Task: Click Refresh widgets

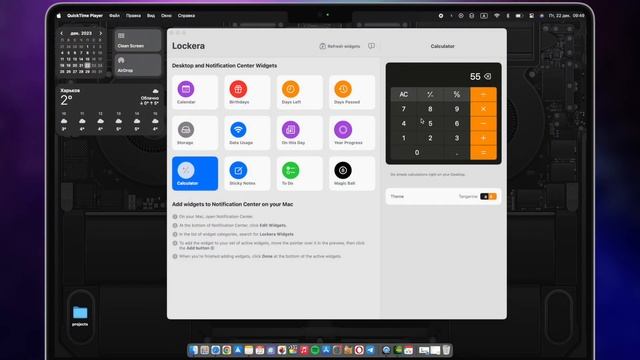Action: pyautogui.click(x=340, y=46)
